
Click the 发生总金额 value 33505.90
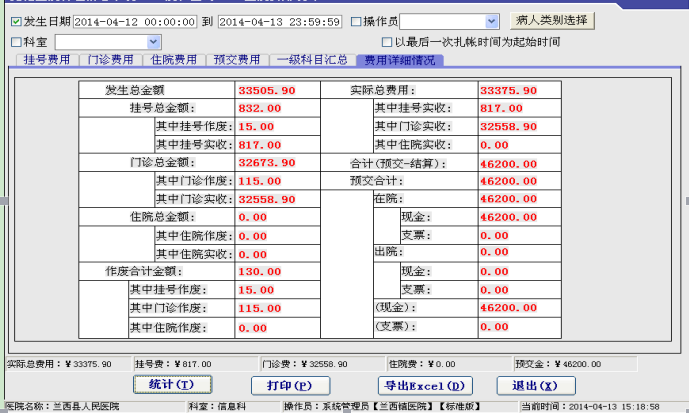pyautogui.click(x=266, y=90)
